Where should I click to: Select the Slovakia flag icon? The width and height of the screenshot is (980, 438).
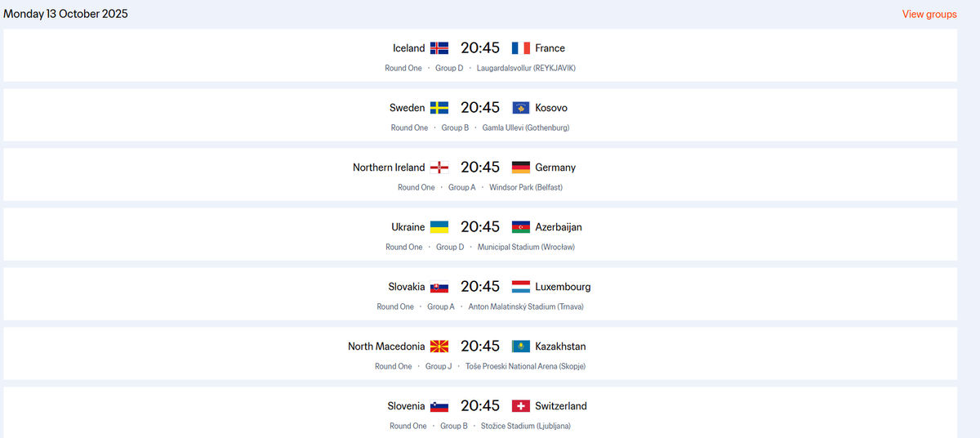(x=439, y=287)
